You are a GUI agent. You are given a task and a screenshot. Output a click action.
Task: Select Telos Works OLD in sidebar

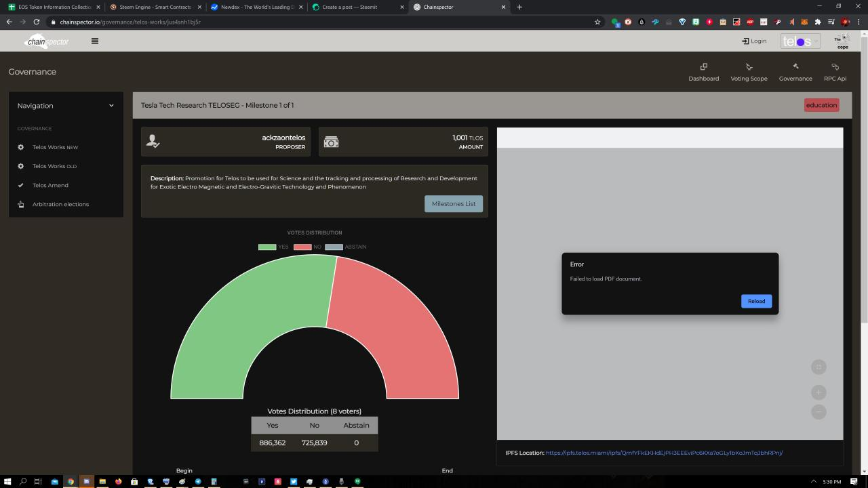click(55, 166)
